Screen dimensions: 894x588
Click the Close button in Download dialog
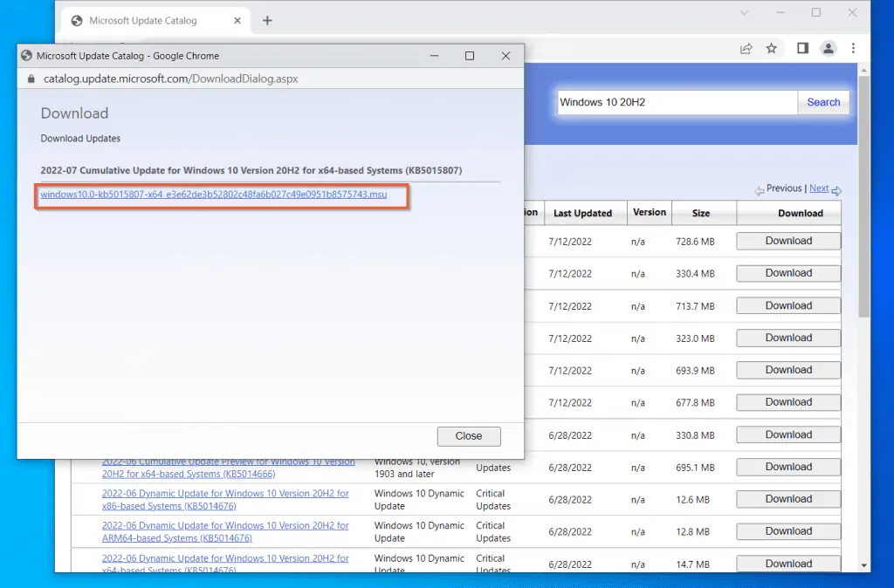pos(469,436)
